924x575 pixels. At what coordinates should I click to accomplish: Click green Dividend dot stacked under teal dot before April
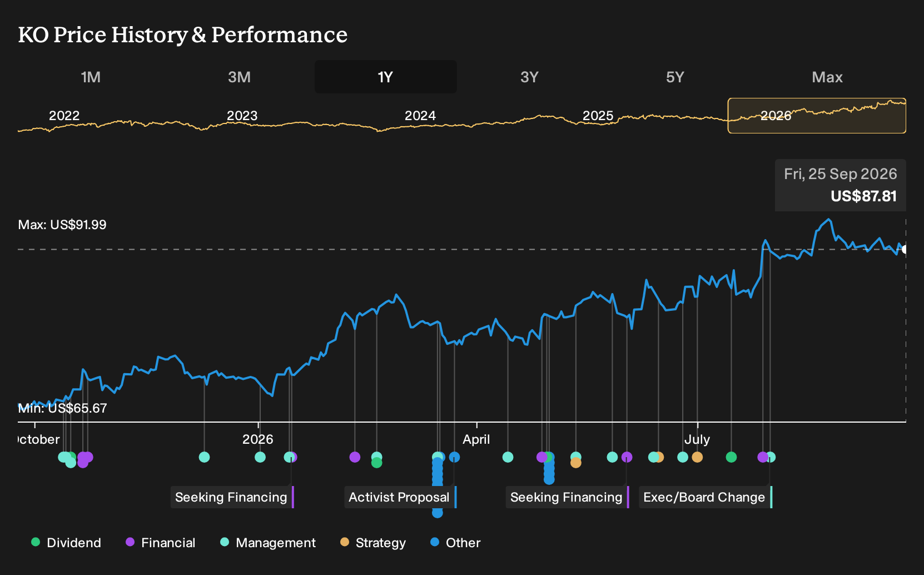tap(376, 463)
